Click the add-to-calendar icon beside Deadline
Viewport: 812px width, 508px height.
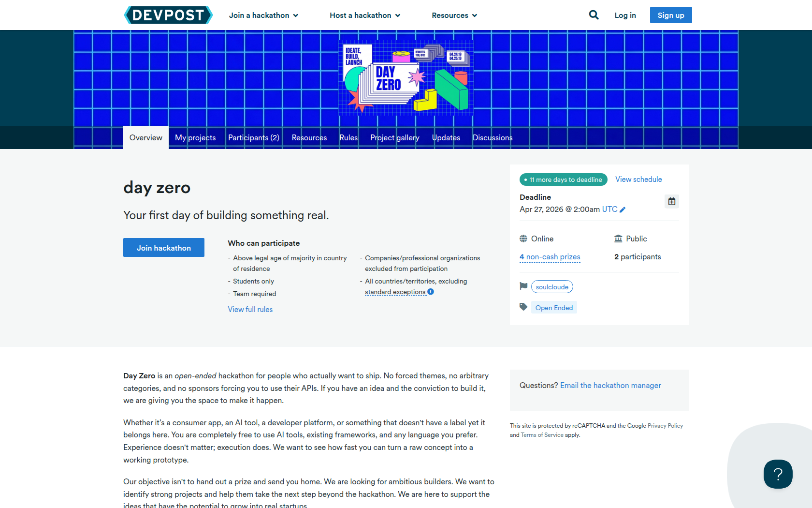(671, 201)
